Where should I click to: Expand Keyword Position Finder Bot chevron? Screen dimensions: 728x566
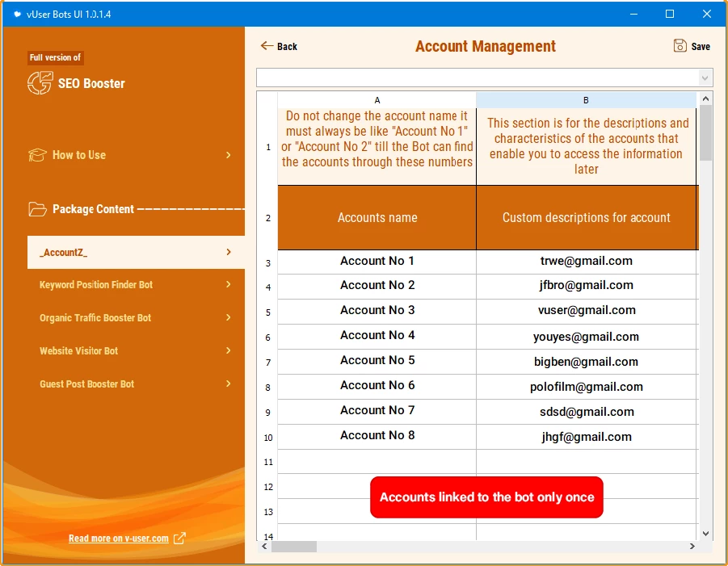pyautogui.click(x=229, y=284)
